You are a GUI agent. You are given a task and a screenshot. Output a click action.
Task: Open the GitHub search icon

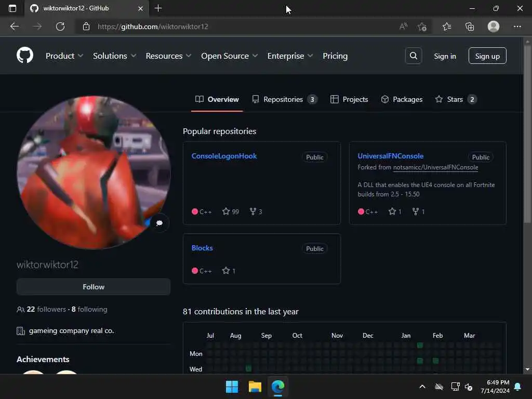pos(413,56)
